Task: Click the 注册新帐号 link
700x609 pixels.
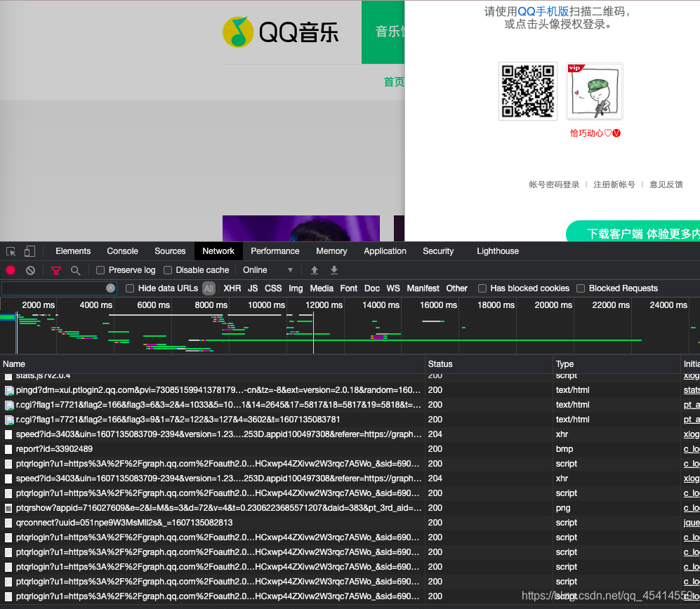Action: point(614,185)
